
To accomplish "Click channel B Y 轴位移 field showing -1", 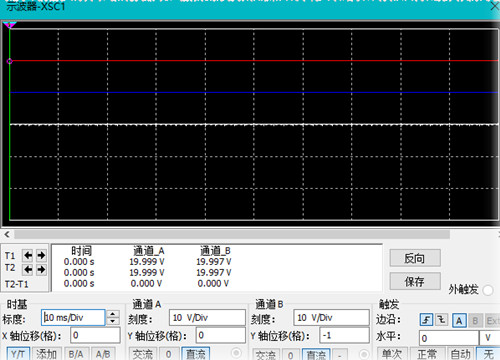I will (344, 335).
